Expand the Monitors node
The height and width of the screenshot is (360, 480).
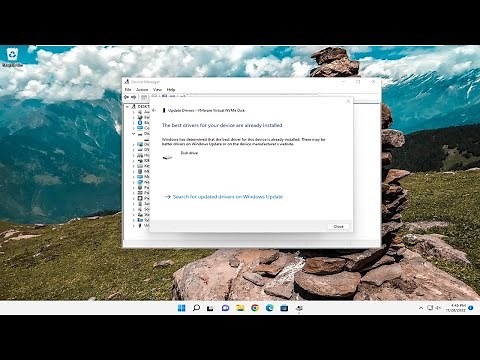point(134,177)
